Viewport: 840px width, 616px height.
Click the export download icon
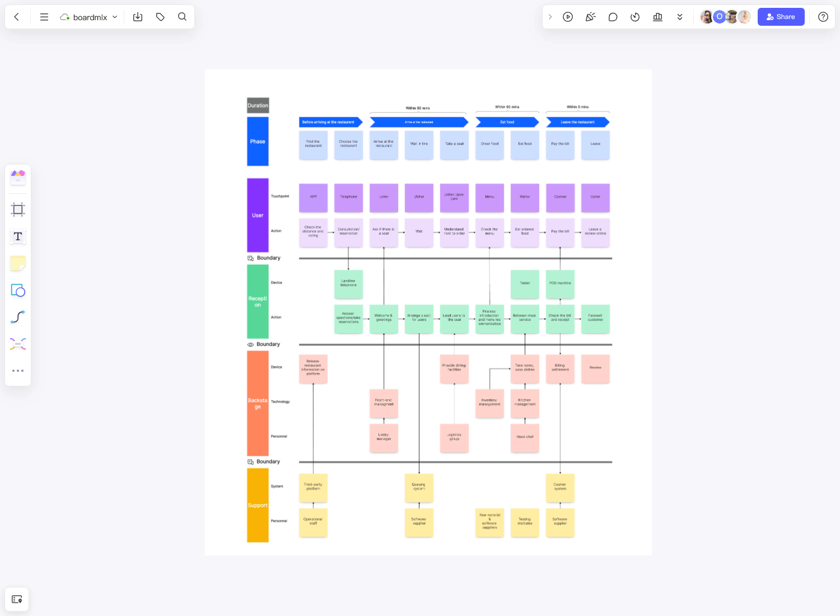138,17
